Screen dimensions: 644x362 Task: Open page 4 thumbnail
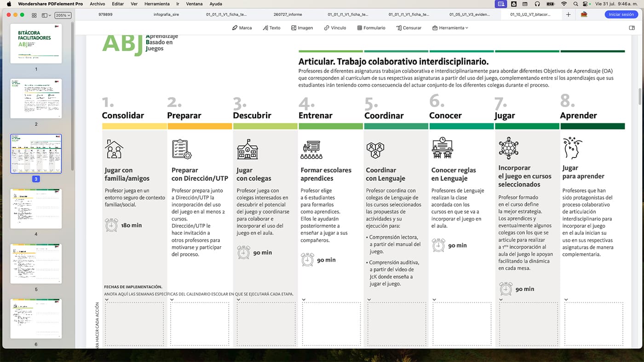36,209
